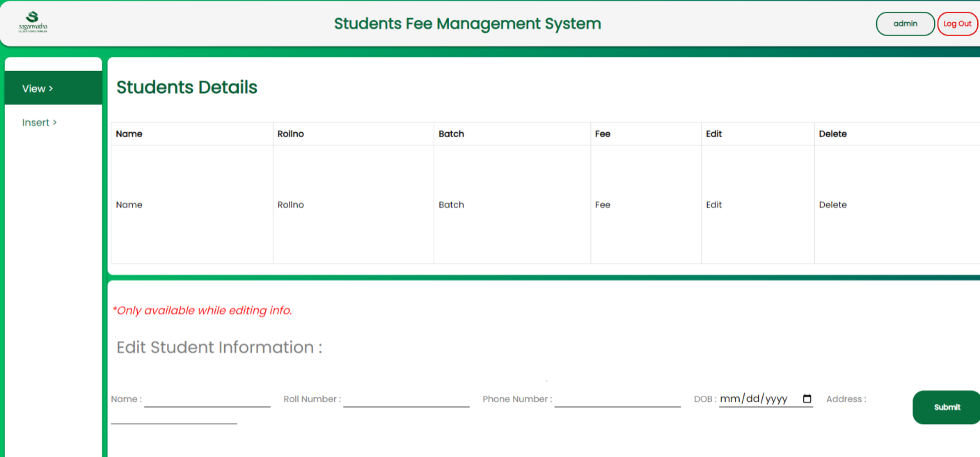Focus the Address input field

(x=173, y=416)
